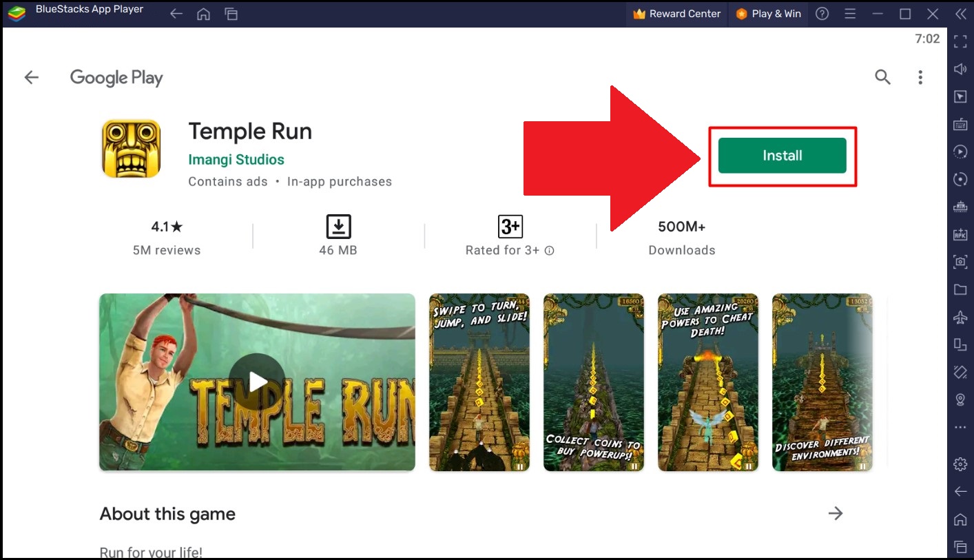View the second gameplay screenshot thumbnail
The width and height of the screenshot is (974, 560).
coord(593,382)
